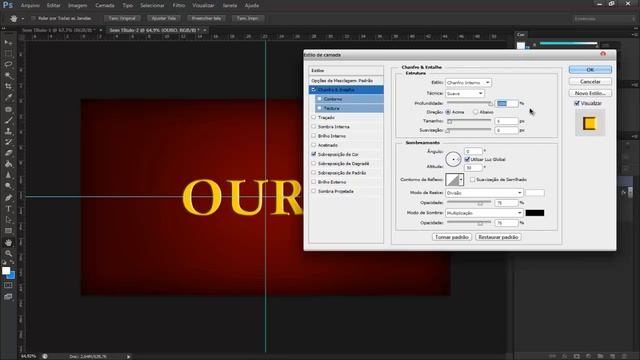
Task: Select the Pen tool
Action: point(8,198)
